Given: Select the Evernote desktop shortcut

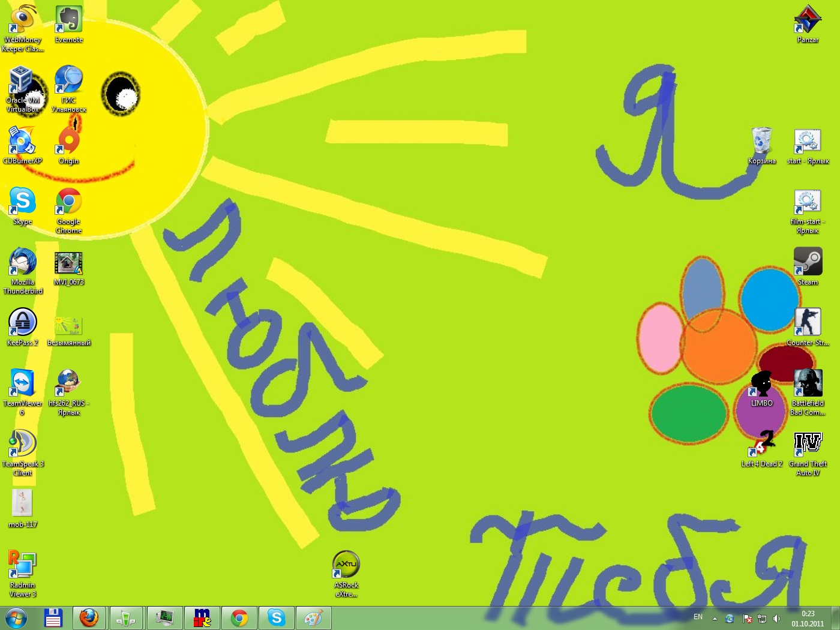Looking at the screenshot, I should [x=69, y=25].
